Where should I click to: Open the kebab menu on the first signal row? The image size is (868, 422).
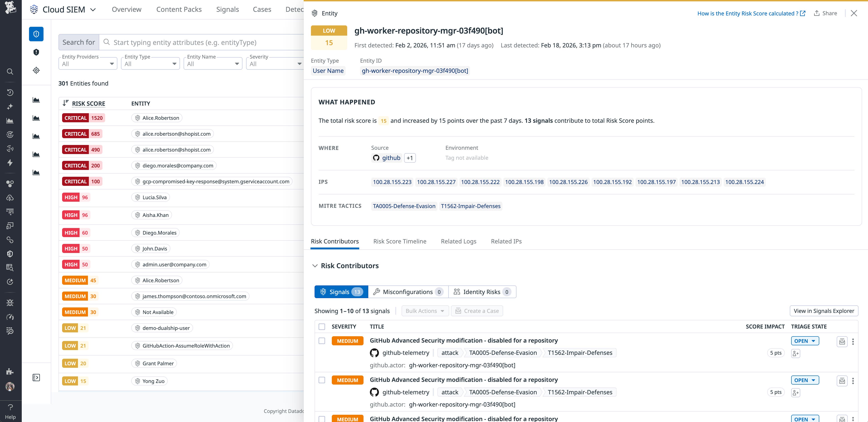pyautogui.click(x=853, y=341)
